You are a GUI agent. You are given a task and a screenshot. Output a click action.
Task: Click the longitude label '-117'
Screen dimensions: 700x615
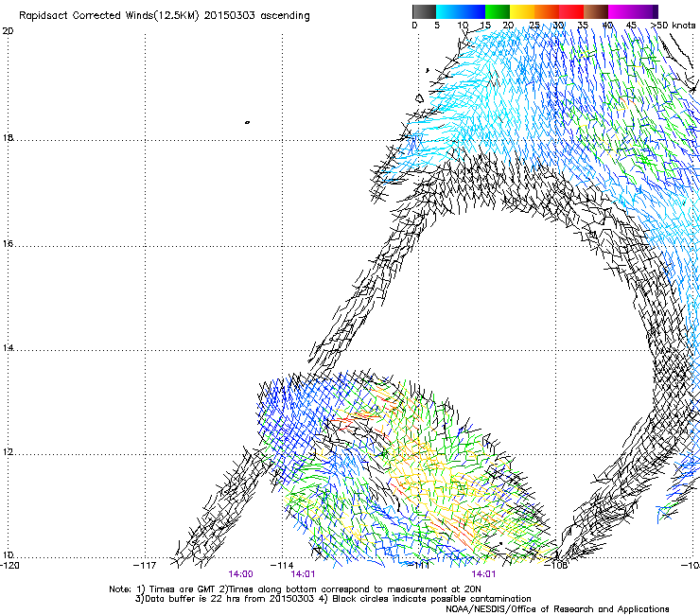tap(145, 565)
